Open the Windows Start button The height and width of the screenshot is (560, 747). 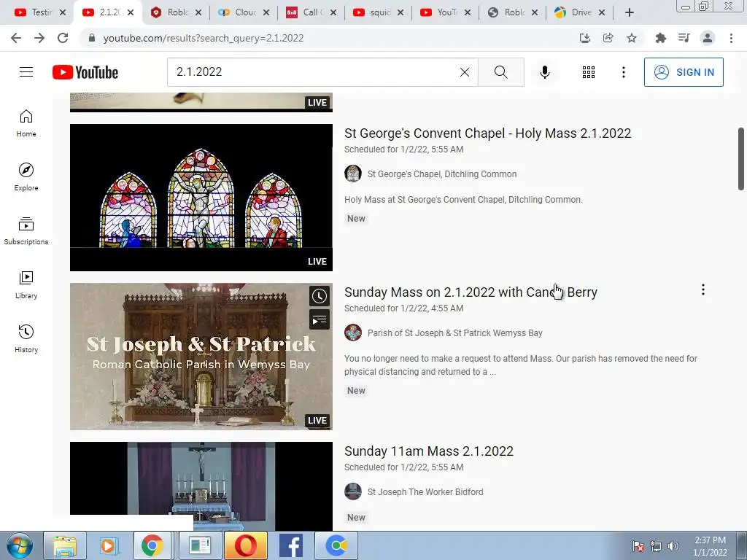tap(19, 545)
